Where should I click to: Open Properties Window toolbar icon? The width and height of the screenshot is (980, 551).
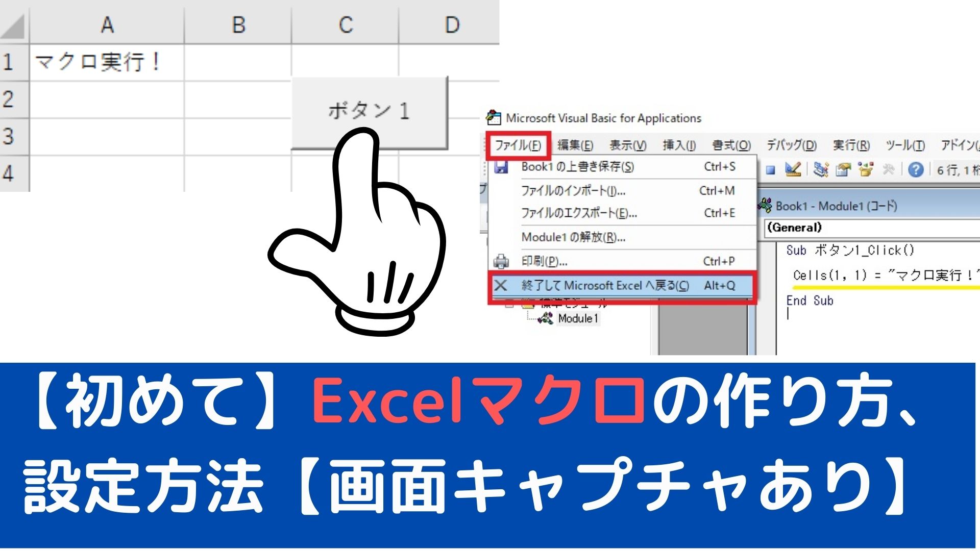(843, 169)
